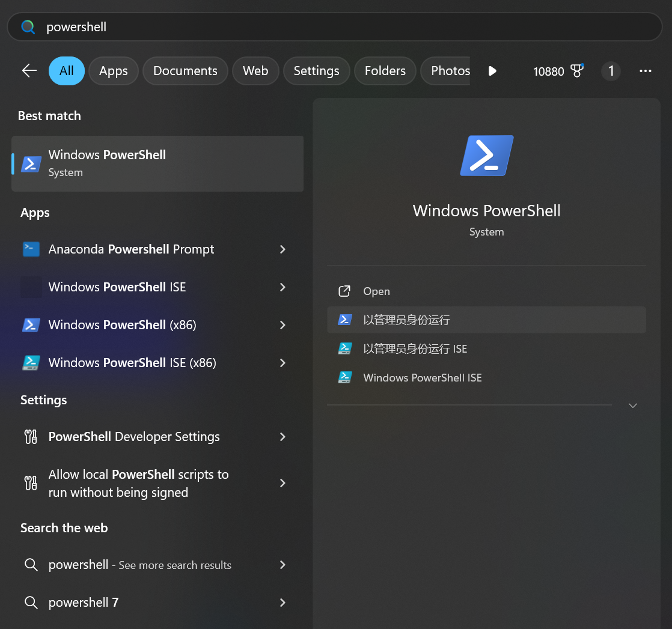Select the Windows PowerShell best match icon
672x629 pixels.
pos(30,163)
